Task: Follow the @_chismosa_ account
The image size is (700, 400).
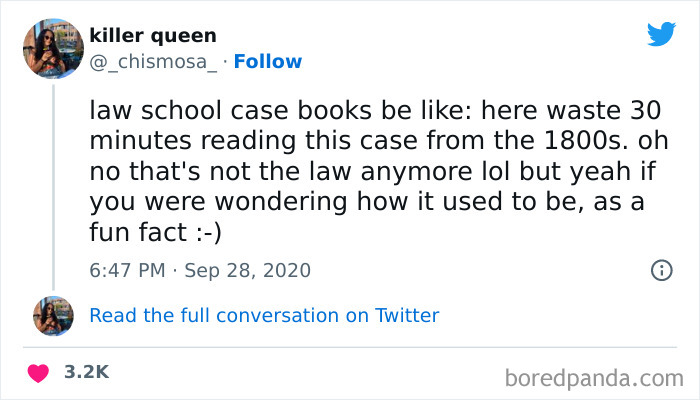Action: pos(269,61)
